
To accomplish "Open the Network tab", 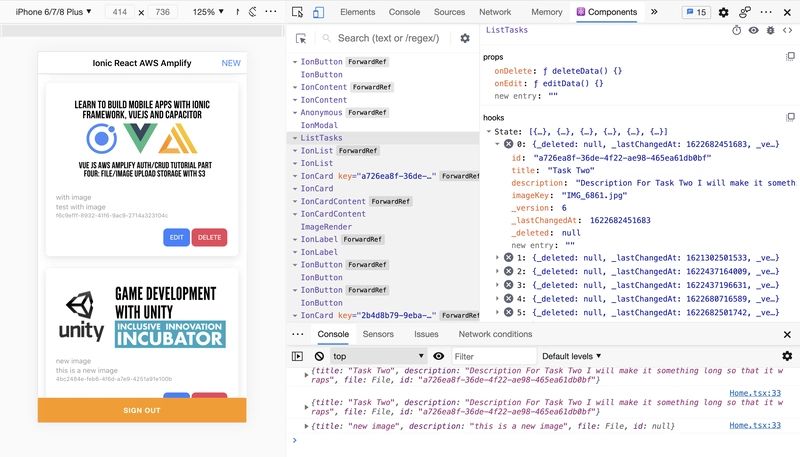I will pyautogui.click(x=495, y=12).
